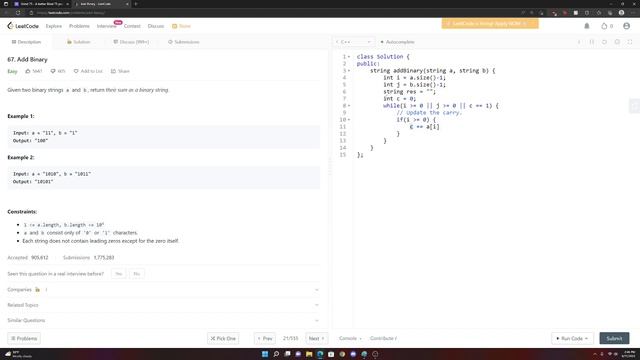Open File Explorer on taskbar
Viewport: 640px width, 360px height.
point(309,354)
